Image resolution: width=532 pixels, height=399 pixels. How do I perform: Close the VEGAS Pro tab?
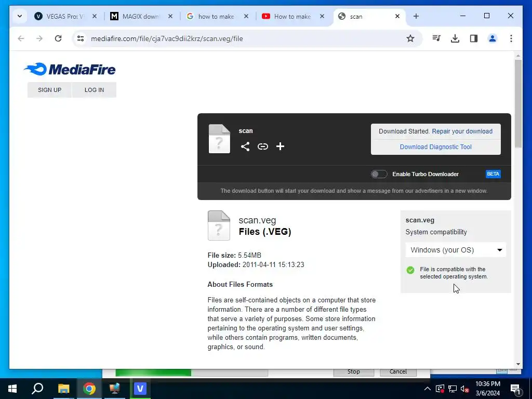95,16
